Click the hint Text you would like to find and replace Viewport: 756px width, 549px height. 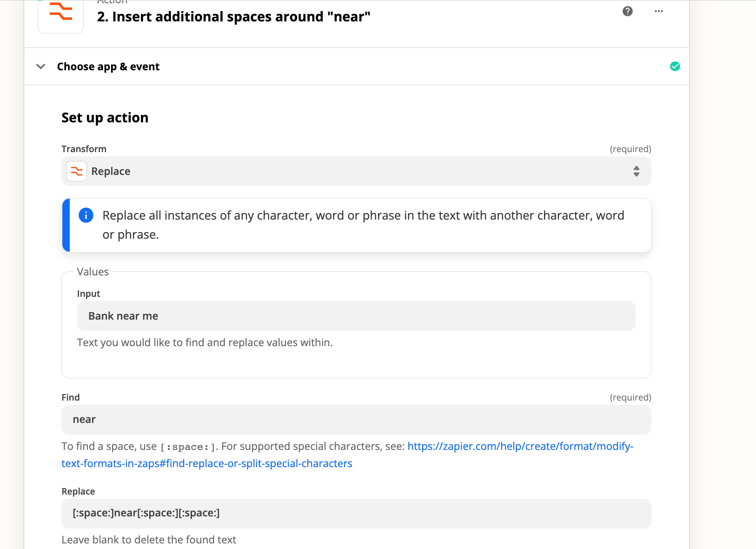point(205,342)
